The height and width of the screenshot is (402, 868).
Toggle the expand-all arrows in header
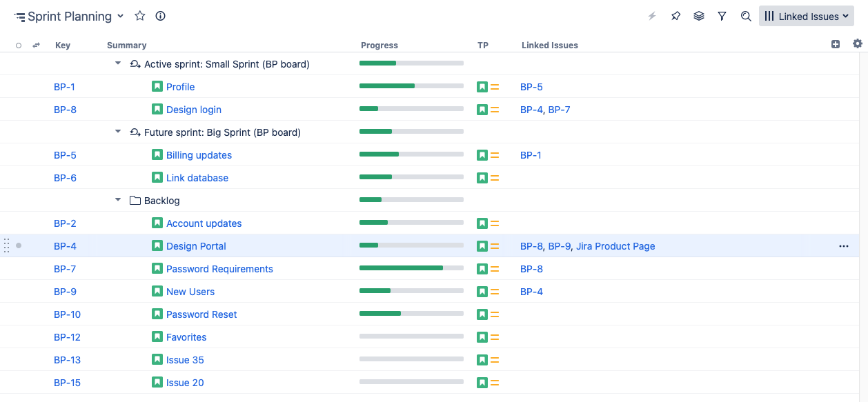tap(37, 46)
